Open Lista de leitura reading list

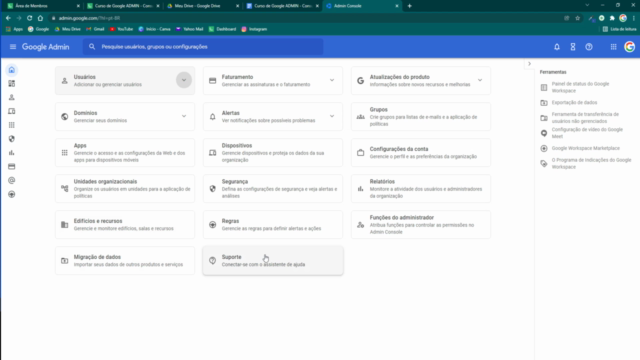[619, 29]
